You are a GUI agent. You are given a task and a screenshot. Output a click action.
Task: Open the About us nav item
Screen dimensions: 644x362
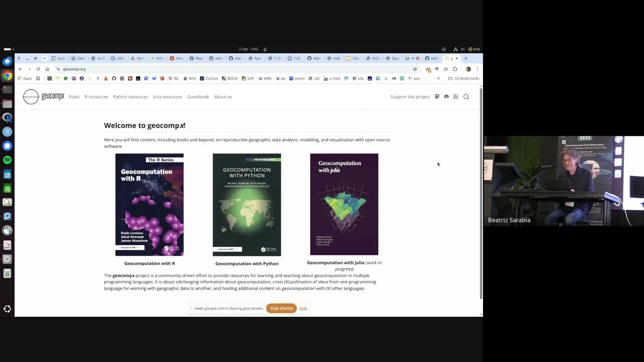[223, 97]
